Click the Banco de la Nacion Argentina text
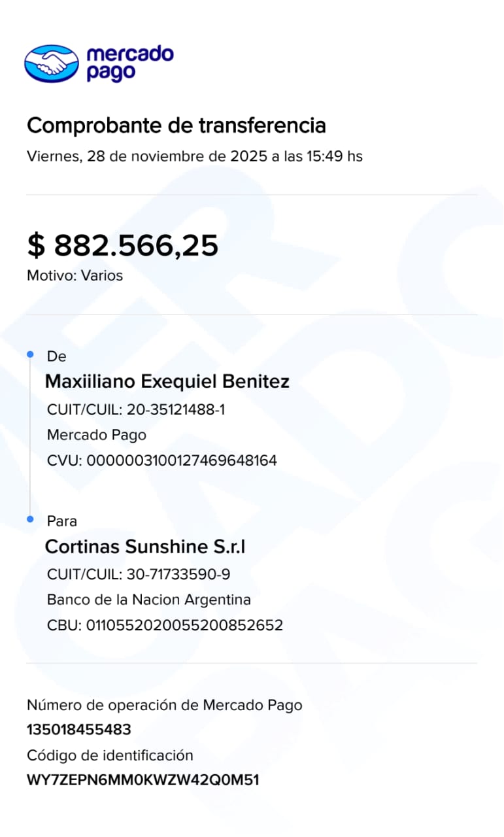Image resolution: width=504 pixels, height=837 pixels. point(149,600)
